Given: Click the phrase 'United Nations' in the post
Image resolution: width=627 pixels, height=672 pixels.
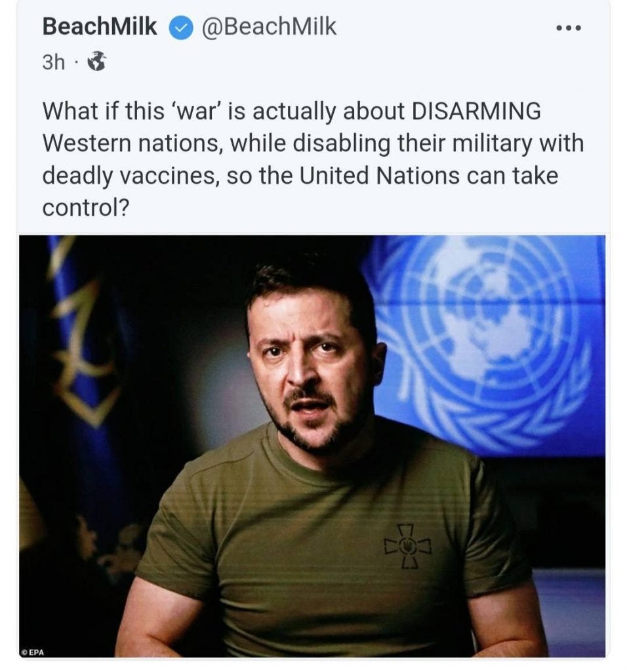Looking at the screenshot, I should [379, 176].
